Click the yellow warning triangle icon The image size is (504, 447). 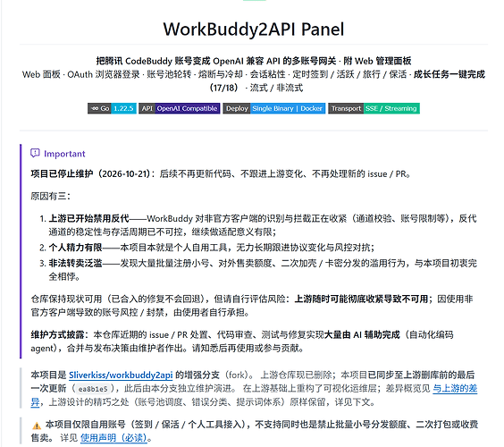coord(37,426)
